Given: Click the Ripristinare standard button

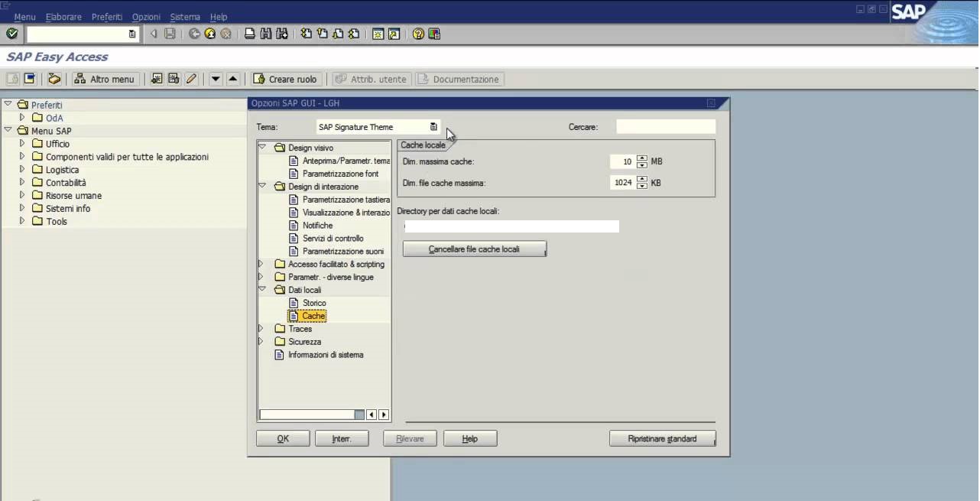Looking at the screenshot, I should (x=662, y=439).
